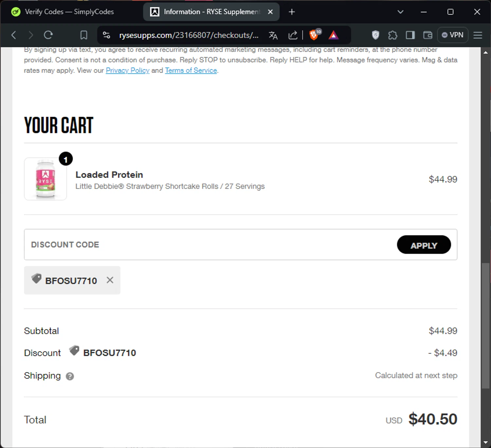Open Brave Rewards triangle icon
Viewport: 491px width, 448px height.
coord(334,35)
